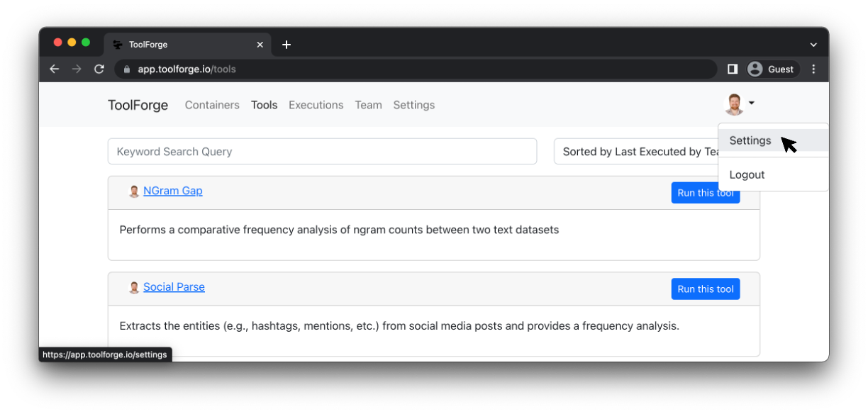Go to Containers in the navbar
Screen dimensions: 868x414
tap(212, 105)
